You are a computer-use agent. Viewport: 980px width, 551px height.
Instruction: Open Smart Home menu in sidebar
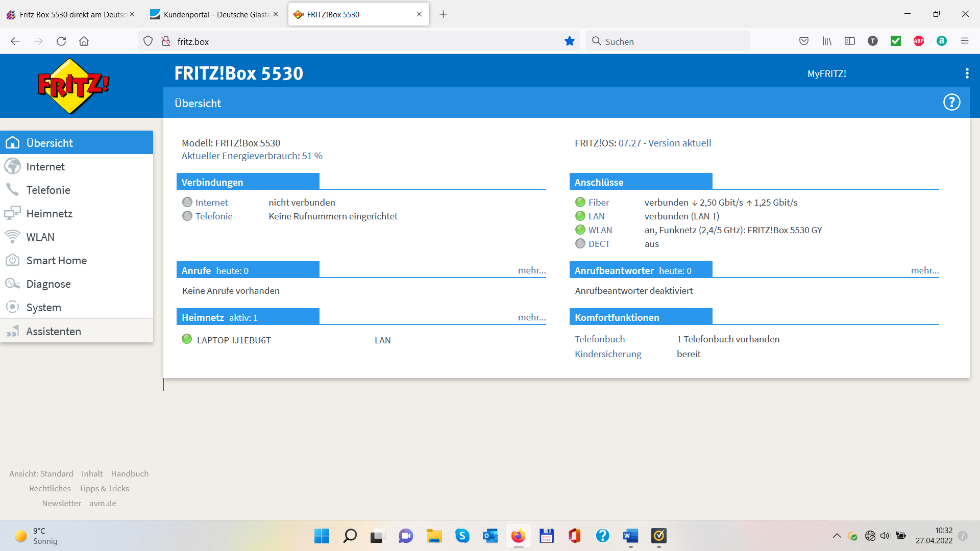(x=77, y=260)
